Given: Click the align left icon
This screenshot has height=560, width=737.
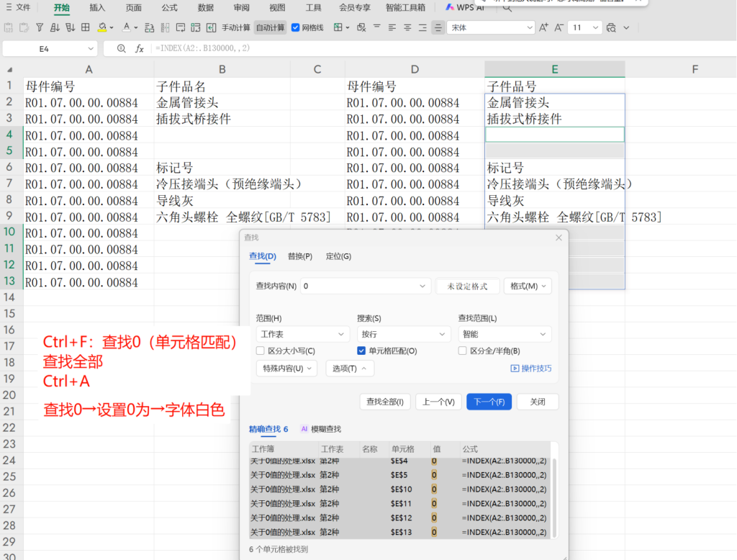Looking at the screenshot, I should pos(392,28).
